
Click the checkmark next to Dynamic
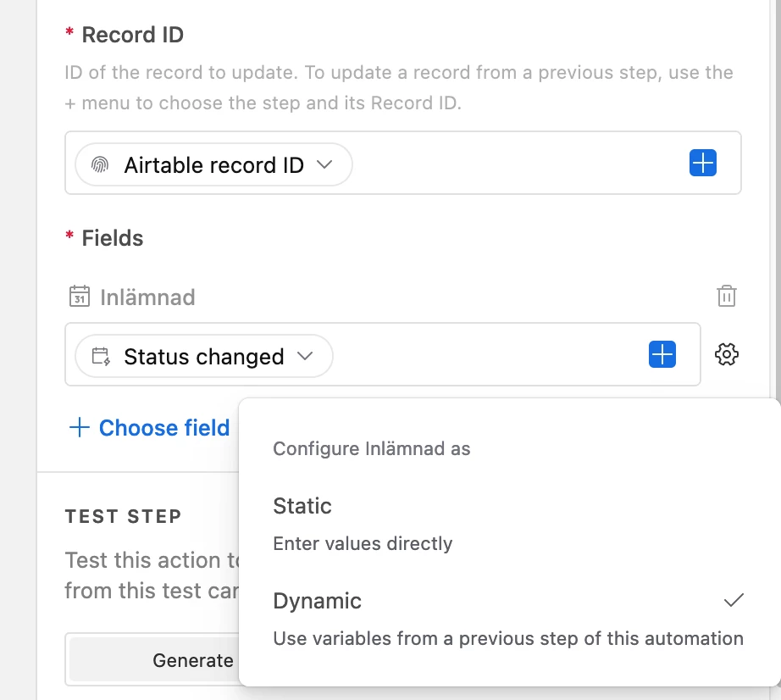734,601
